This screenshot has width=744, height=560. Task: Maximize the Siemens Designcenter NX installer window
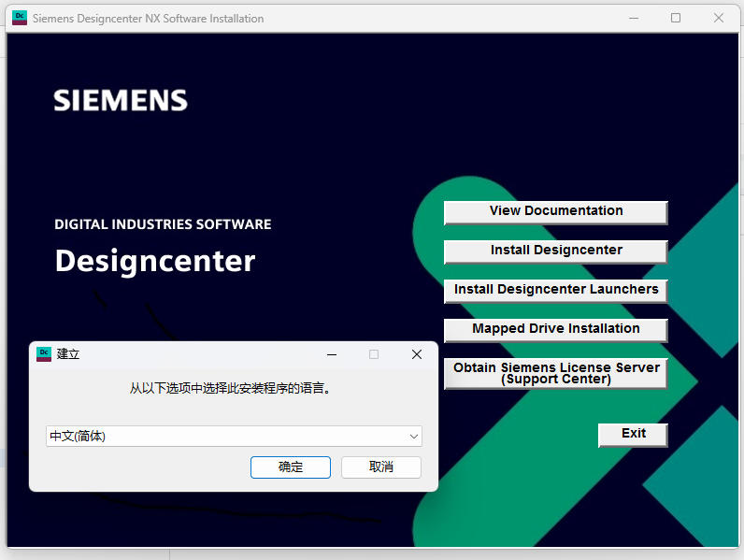point(676,18)
